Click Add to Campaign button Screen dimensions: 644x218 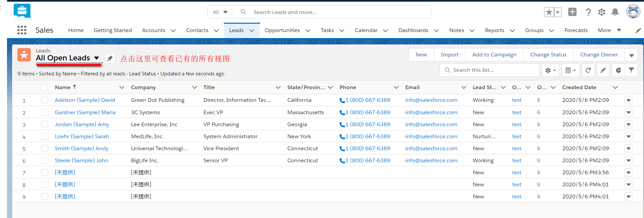pyautogui.click(x=494, y=55)
